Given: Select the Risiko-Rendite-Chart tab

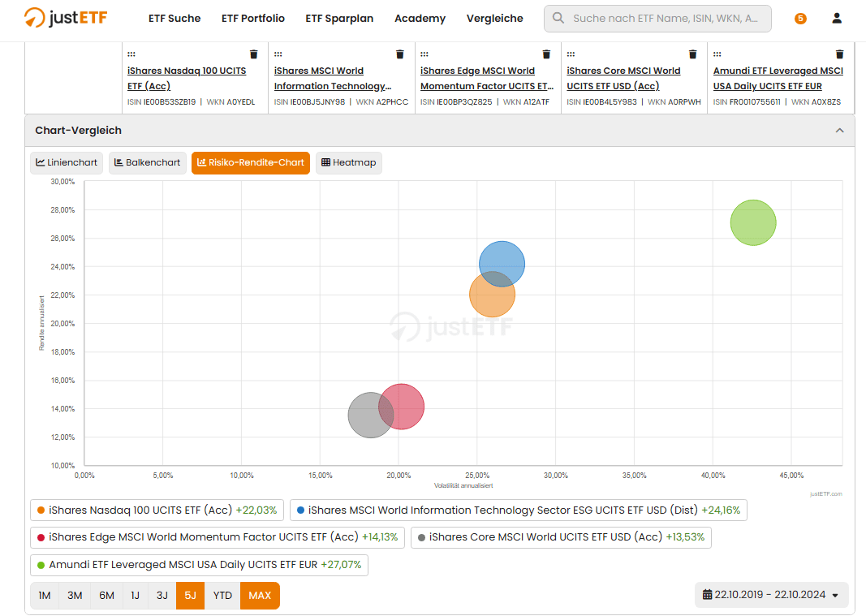Looking at the screenshot, I should pos(251,162).
